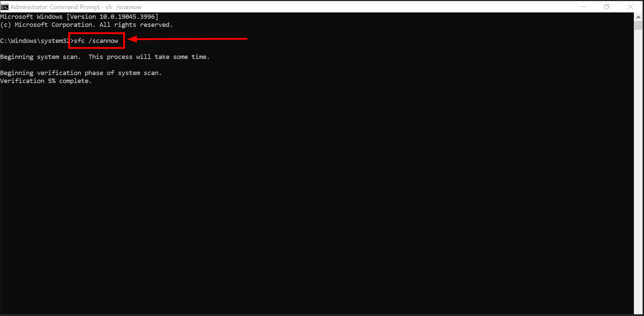
Task: Click the 'Beginning system scan.' message line
Action: 105,57
